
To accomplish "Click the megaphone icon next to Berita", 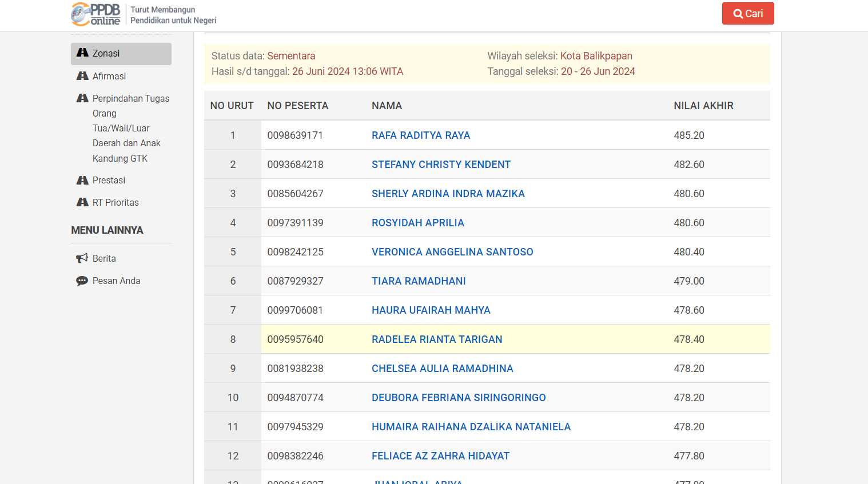I will click(x=82, y=258).
